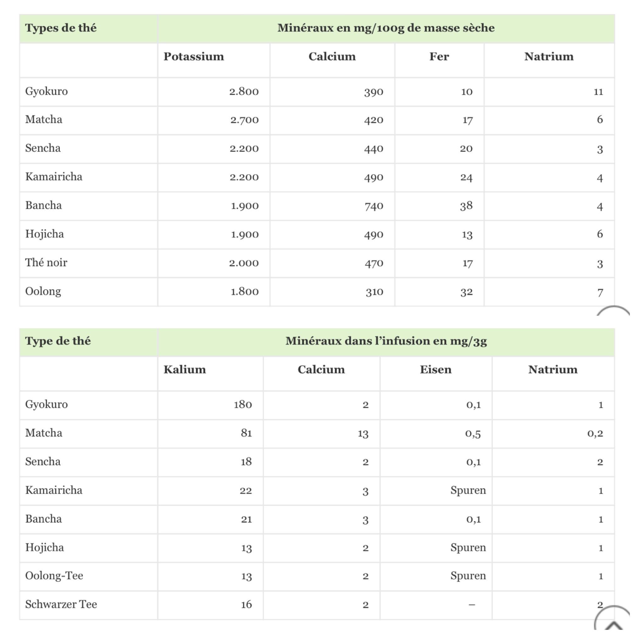This screenshot has width=644, height=644.
Task: Select the Matcha potassium value 2.700
Action: pos(244,120)
